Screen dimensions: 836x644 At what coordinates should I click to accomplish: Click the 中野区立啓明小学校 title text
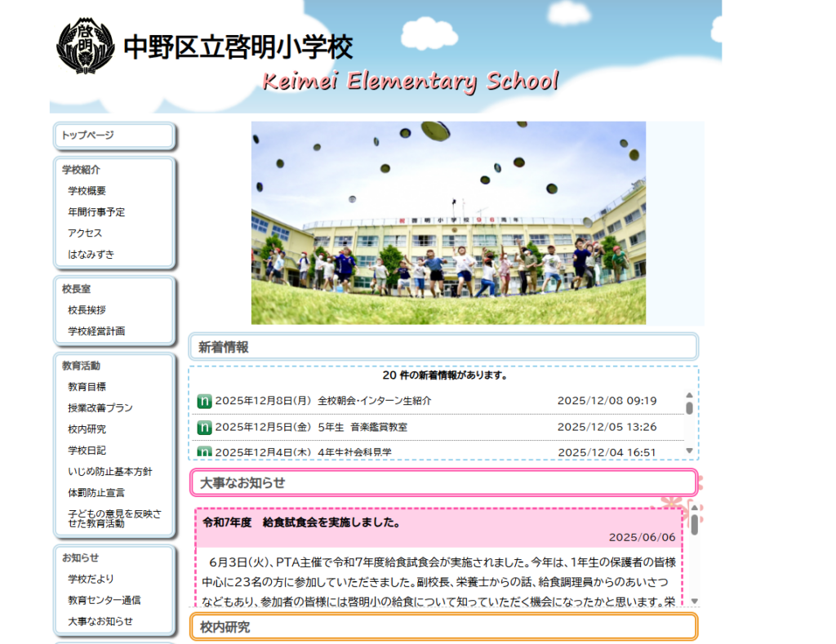pyautogui.click(x=238, y=47)
